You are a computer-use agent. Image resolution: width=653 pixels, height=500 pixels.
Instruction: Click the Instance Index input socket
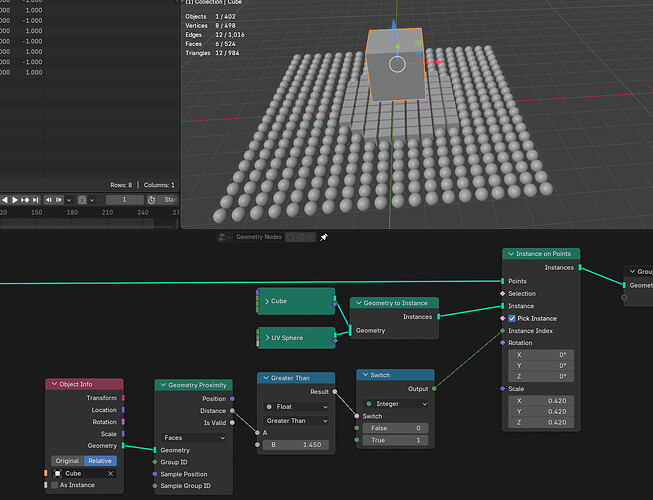coord(503,331)
